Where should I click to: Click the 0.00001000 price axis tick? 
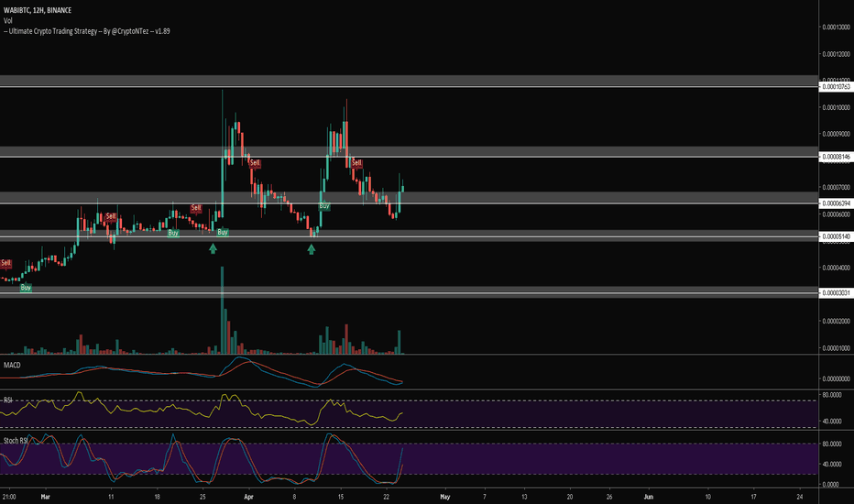tap(836, 348)
